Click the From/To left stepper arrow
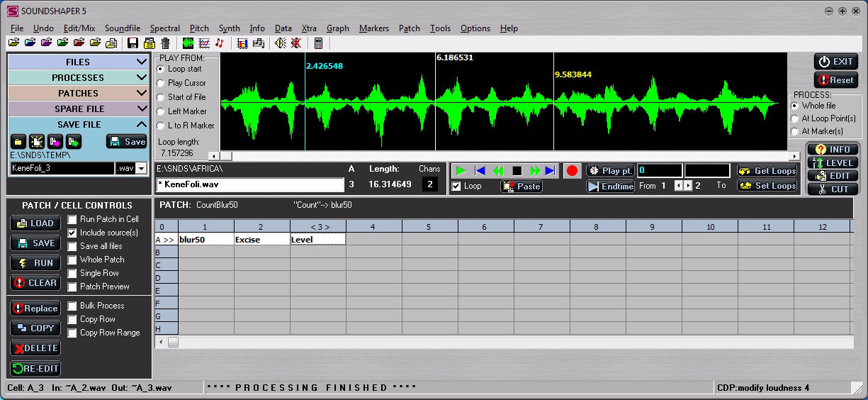 point(677,186)
